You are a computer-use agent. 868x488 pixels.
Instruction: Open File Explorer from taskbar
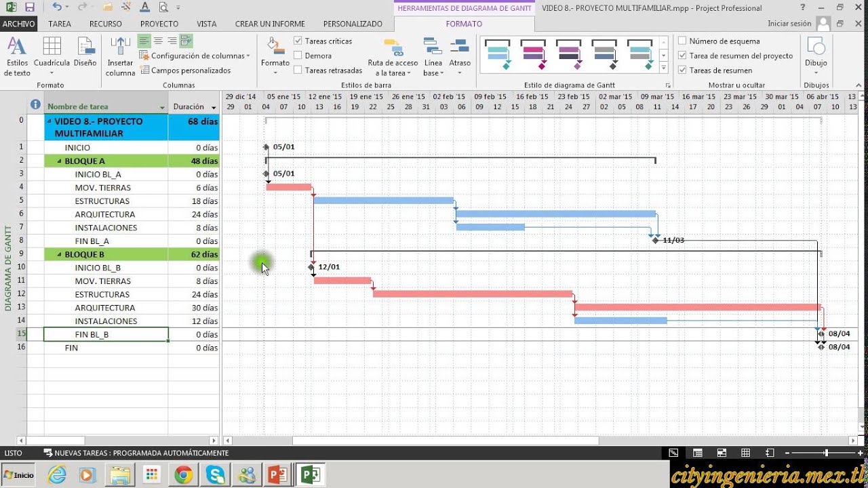[120, 474]
